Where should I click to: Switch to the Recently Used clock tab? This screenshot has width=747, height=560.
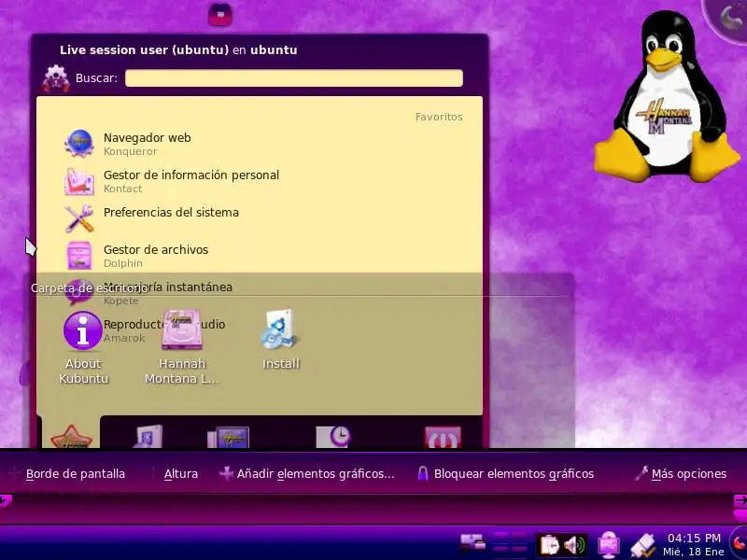(333, 436)
